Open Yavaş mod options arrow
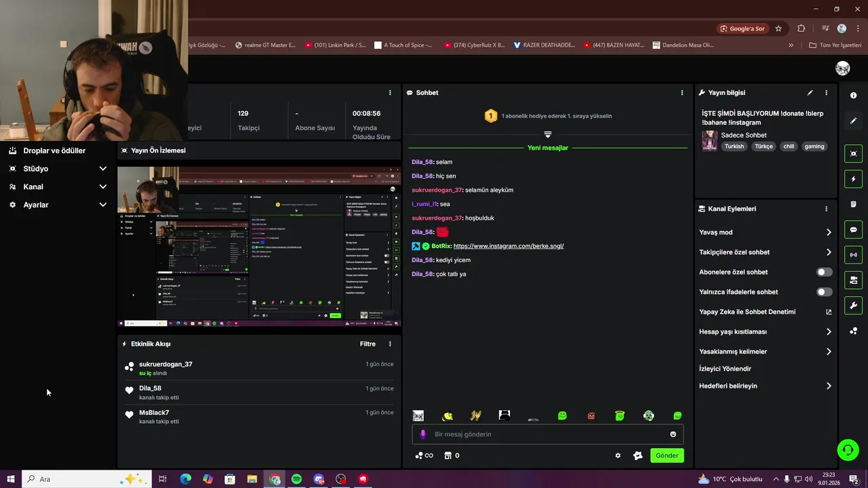The image size is (868, 488). 829,232
